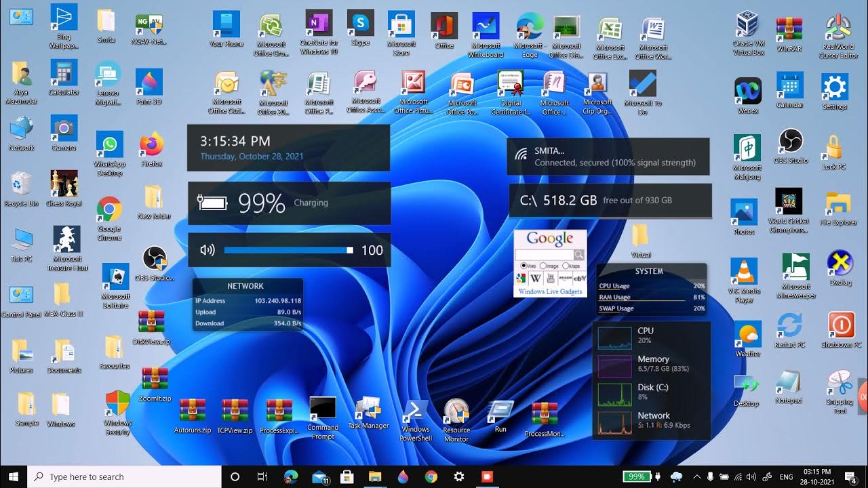Open Google Chrome desktop shortcut
The width and height of the screenshot is (868, 488).
pos(109,219)
